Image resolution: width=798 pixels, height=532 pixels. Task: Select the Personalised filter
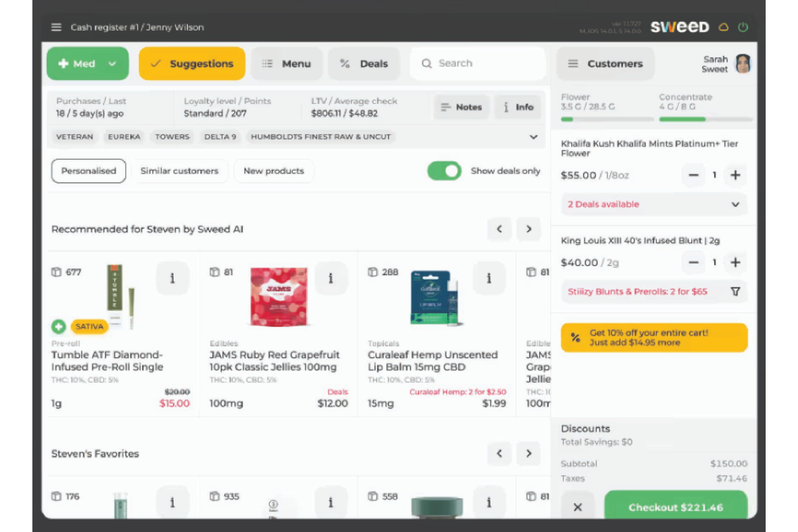(89, 171)
